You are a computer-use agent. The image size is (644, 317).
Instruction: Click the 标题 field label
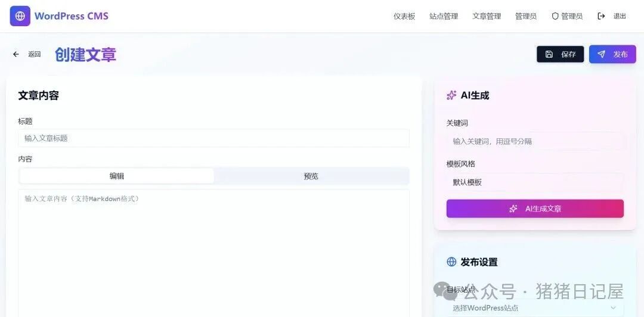coord(25,121)
